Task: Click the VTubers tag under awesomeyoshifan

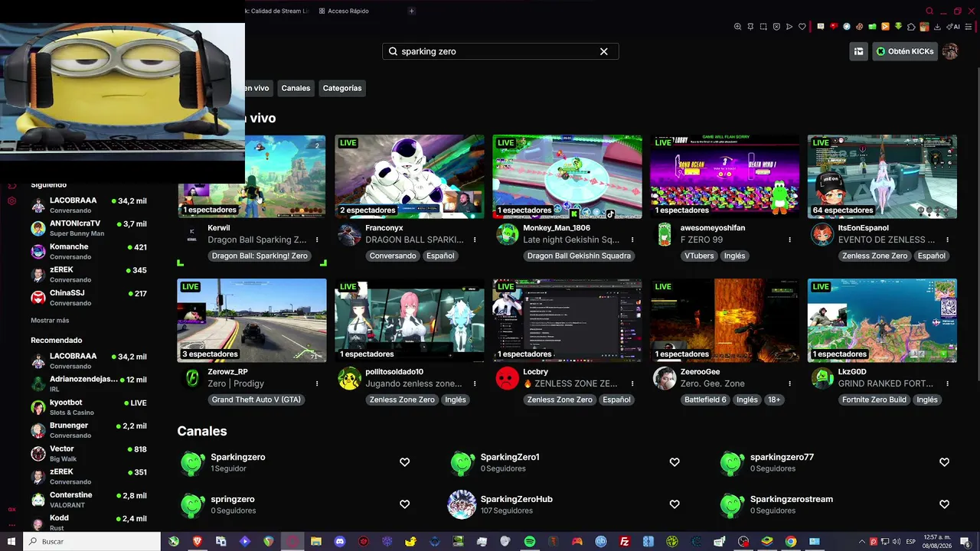Action: pyautogui.click(x=699, y=256)
